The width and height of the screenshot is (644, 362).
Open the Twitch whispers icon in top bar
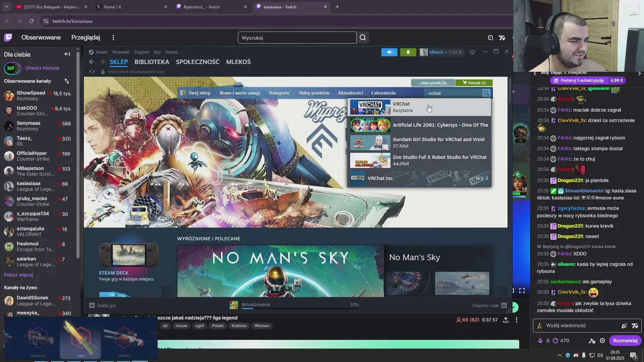(491, 38)
